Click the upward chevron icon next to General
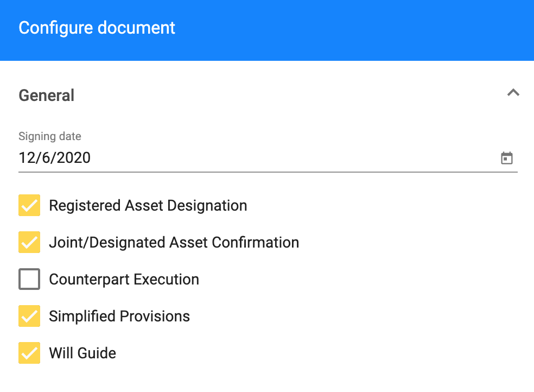The width and height of the screenshot is (534, 392). coord(513,93)
